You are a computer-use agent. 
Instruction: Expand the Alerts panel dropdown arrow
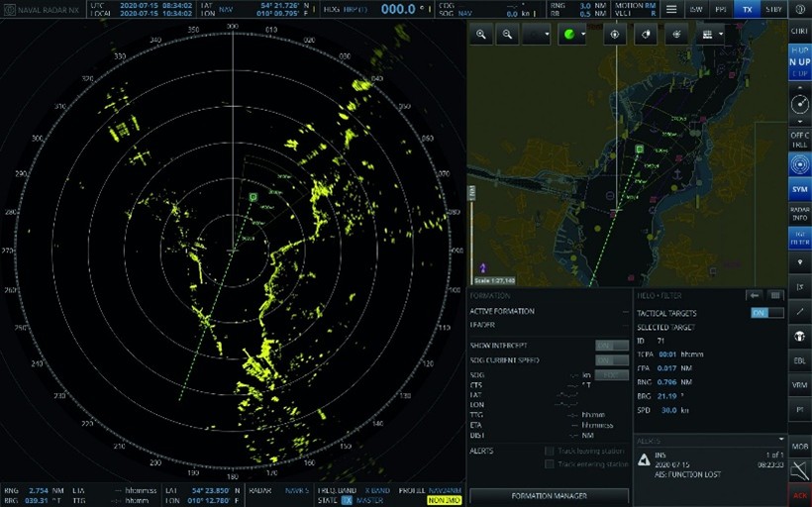(x=781, y=440)
